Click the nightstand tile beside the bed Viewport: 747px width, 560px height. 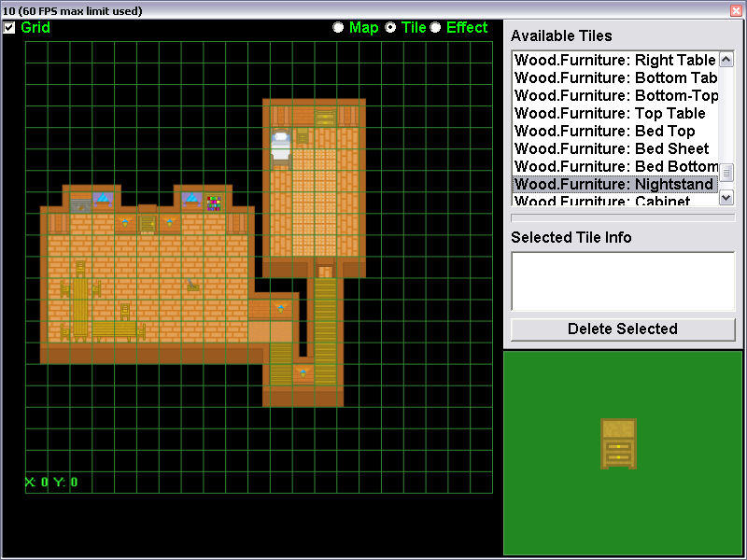coord(303,136)
